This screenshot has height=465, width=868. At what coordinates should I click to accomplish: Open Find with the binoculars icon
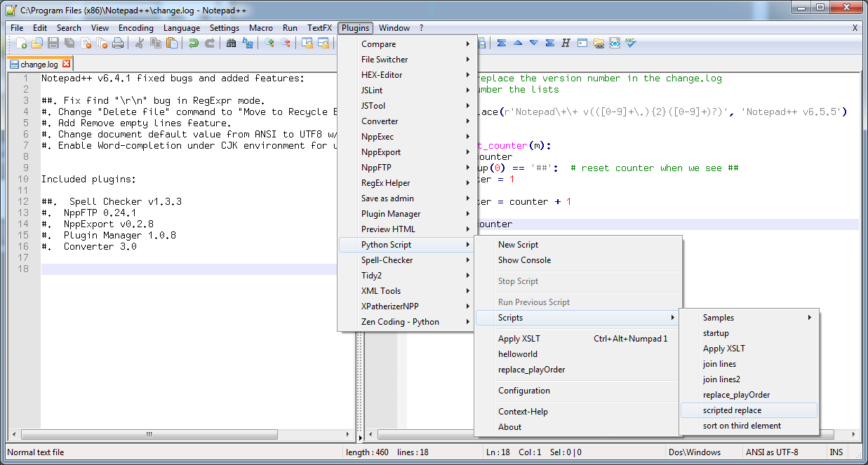(232, 43)
